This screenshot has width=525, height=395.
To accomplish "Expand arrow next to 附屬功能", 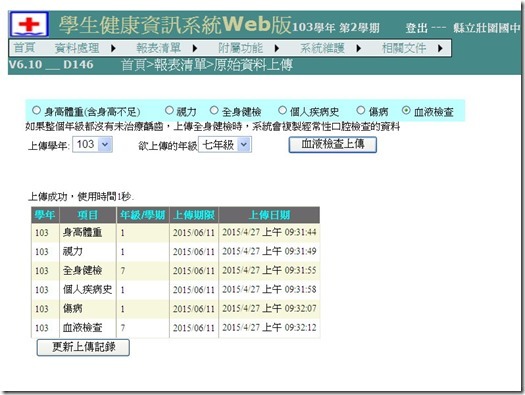I will coord(277,49).
